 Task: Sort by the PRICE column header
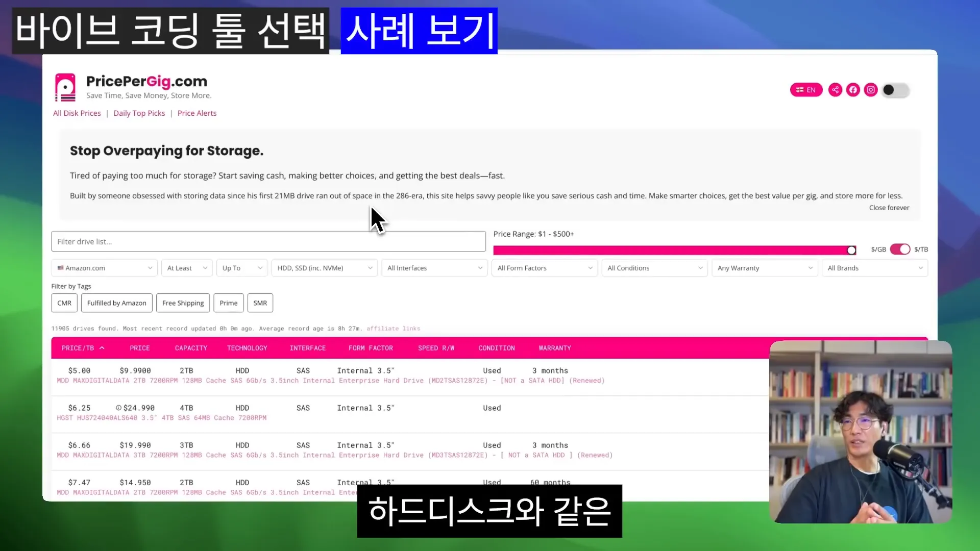[140, 348]
